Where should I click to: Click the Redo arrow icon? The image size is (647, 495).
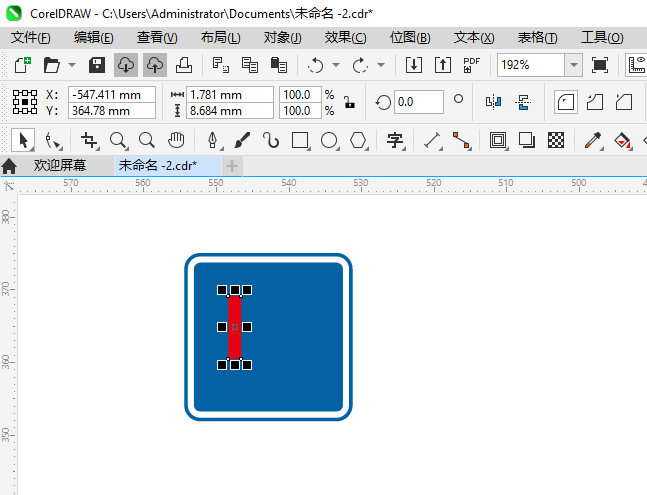[360, 65]
